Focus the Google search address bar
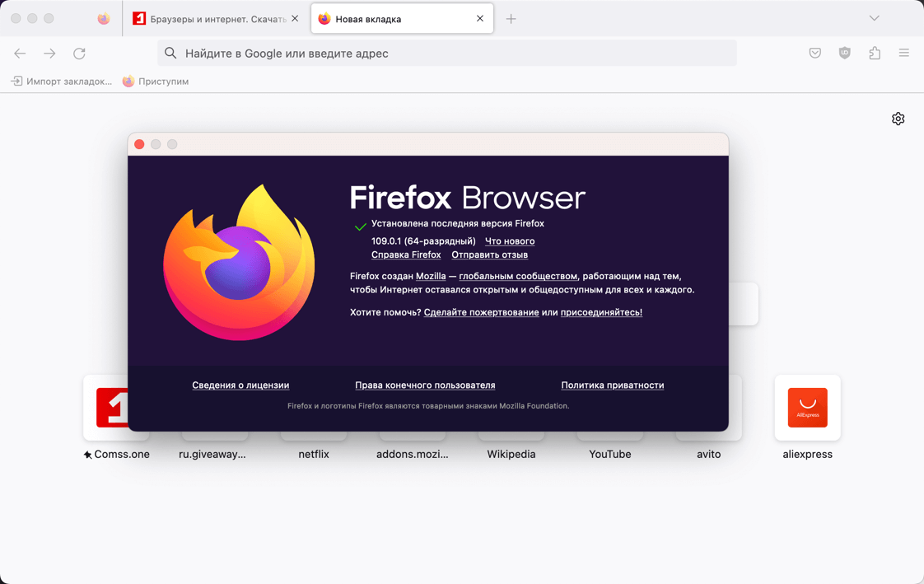924x584 pixels. pos(446,53)
